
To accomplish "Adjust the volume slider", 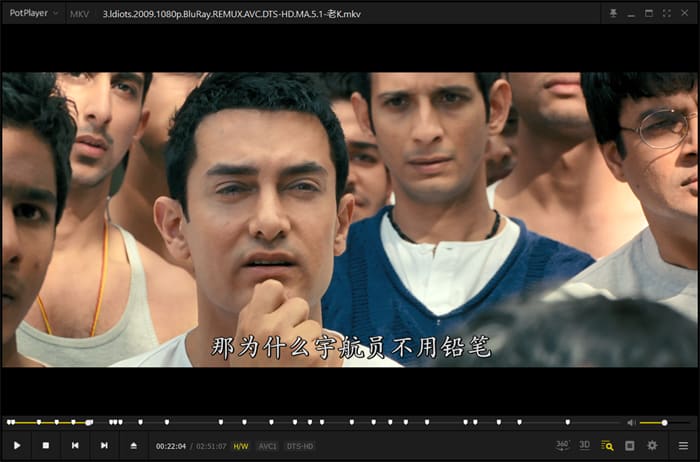I will [x=664, y=422].
